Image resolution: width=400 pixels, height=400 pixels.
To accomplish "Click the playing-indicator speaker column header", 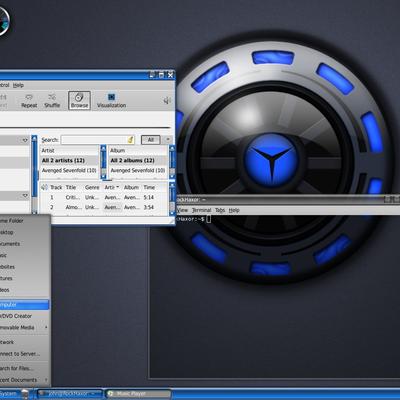I will (x=44, y=187).
